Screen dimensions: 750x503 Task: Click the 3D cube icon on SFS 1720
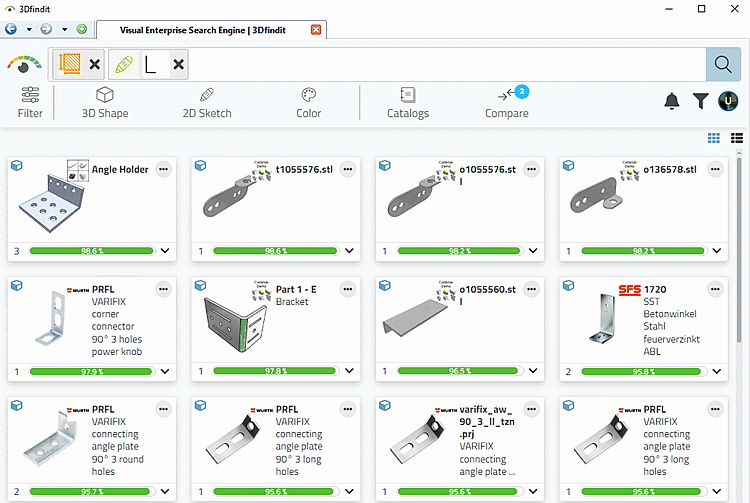(x=568, y=285)
